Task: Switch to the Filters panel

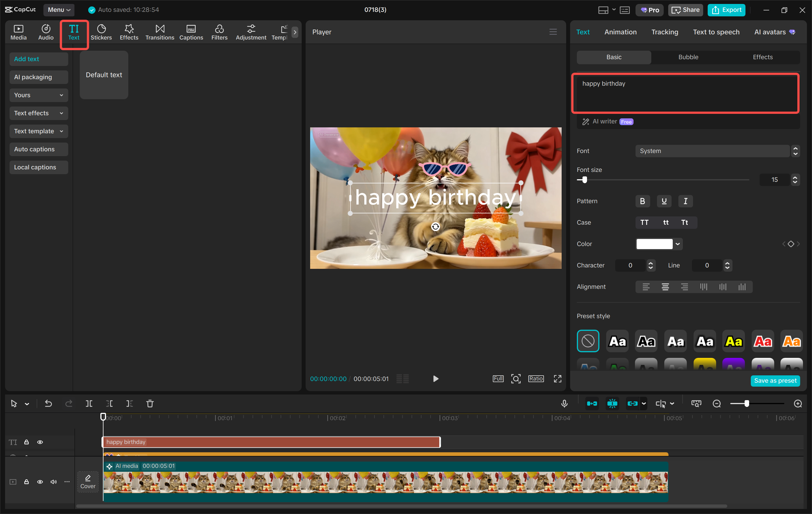Action: click(x=219, y=32)
